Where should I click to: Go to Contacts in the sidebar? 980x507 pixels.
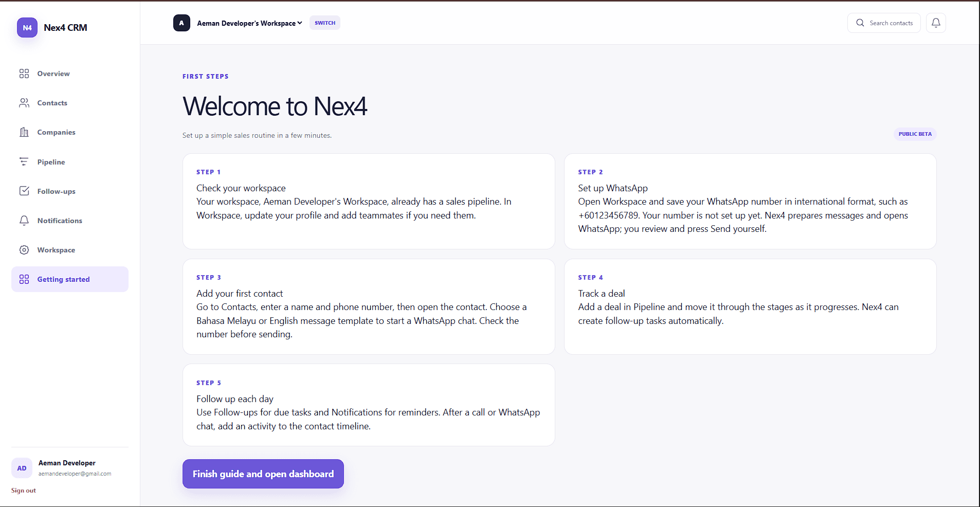coord(70,103)
